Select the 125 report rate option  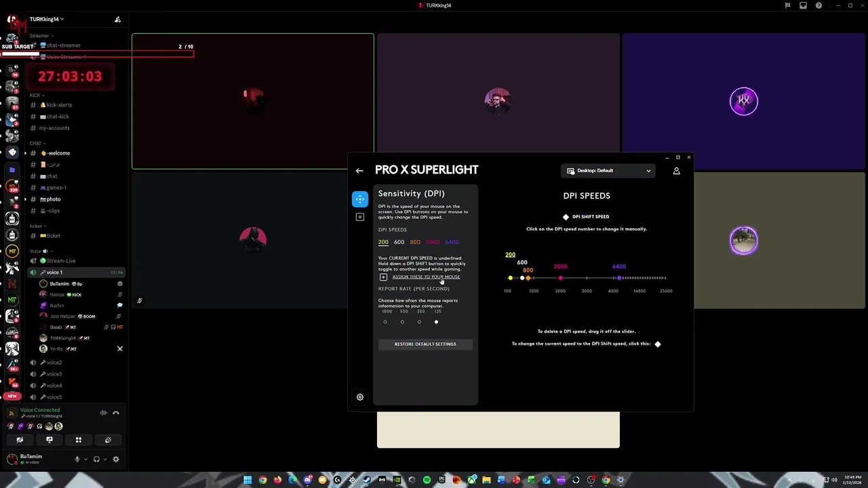pyautogui.click(x=436, y=322)
